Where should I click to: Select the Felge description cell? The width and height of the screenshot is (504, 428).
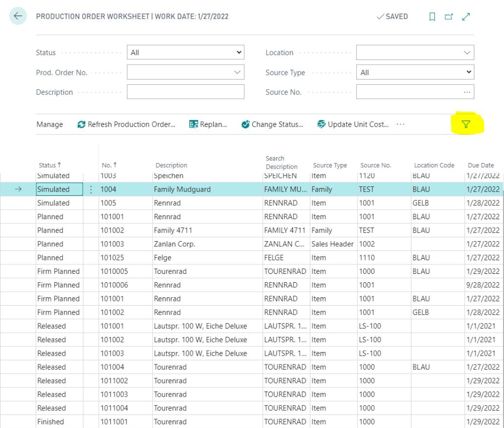tap(208, 258)
